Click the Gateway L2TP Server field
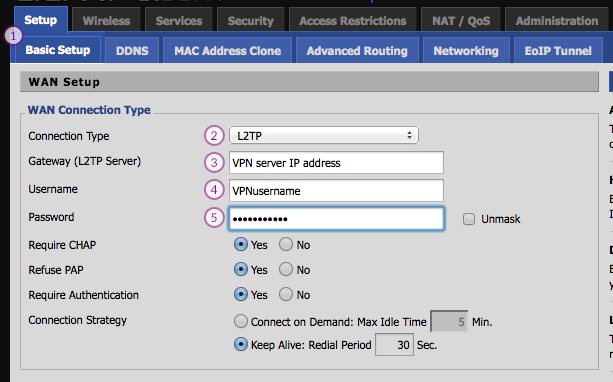 coord(336,163)
